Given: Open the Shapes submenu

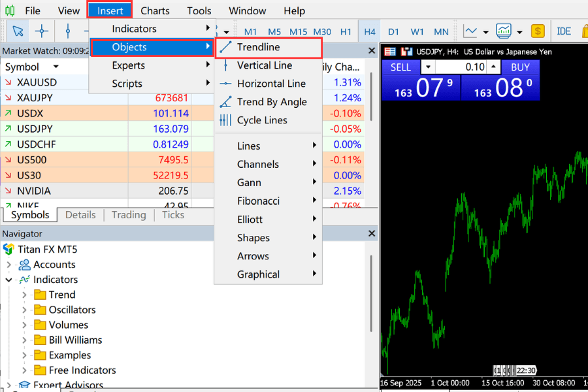Looking at the screenshot, I should (268, 238).
